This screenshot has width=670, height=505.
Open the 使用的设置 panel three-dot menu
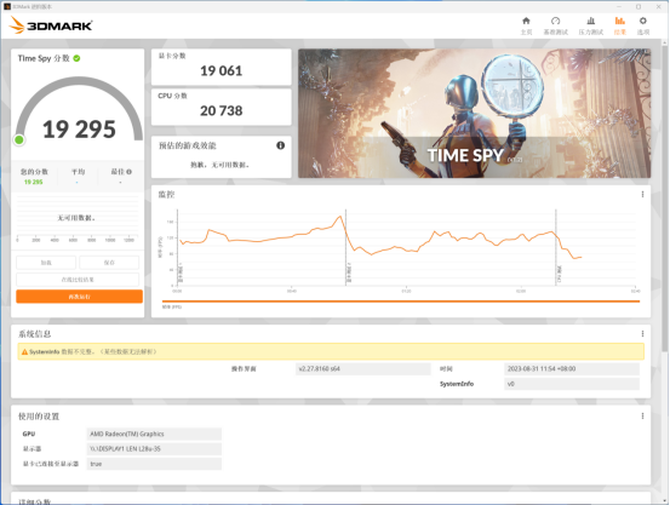click(642, 416)
